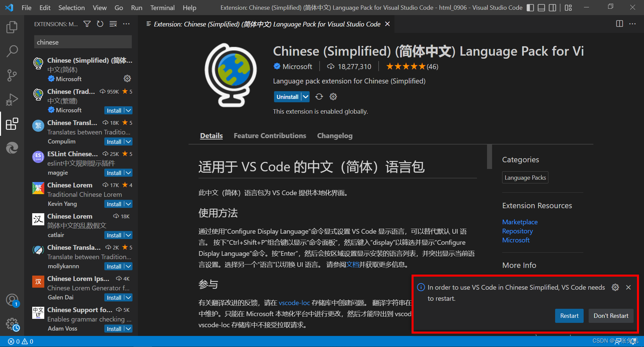644x347 pixels.
Task: Toggle the panel visibility
Action: point(541,7)
